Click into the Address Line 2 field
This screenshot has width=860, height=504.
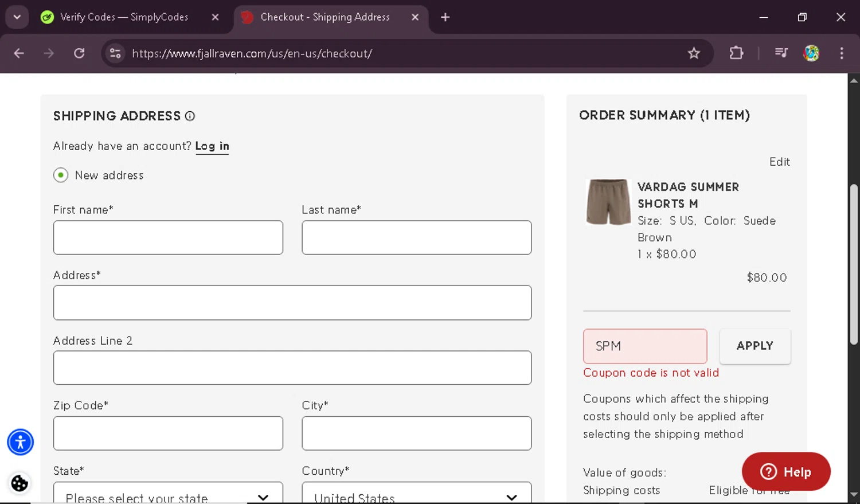pos(292,368)
